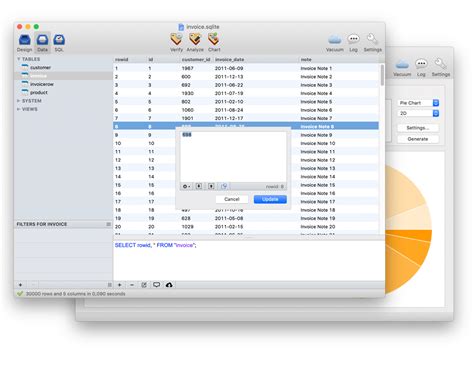Expand the SYSTEM section

coord(18,101)
